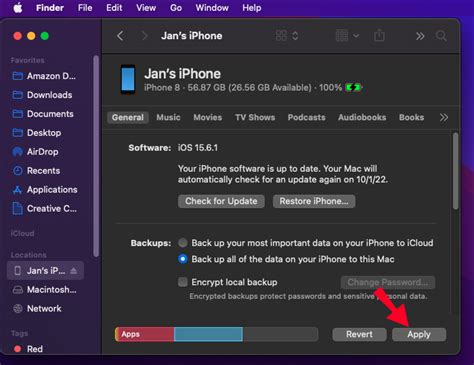The height and width of the screenshot is (365, 474).
Task: Eject Jan's iPhone with the eject icon
Action: click(x=74, y=271)
